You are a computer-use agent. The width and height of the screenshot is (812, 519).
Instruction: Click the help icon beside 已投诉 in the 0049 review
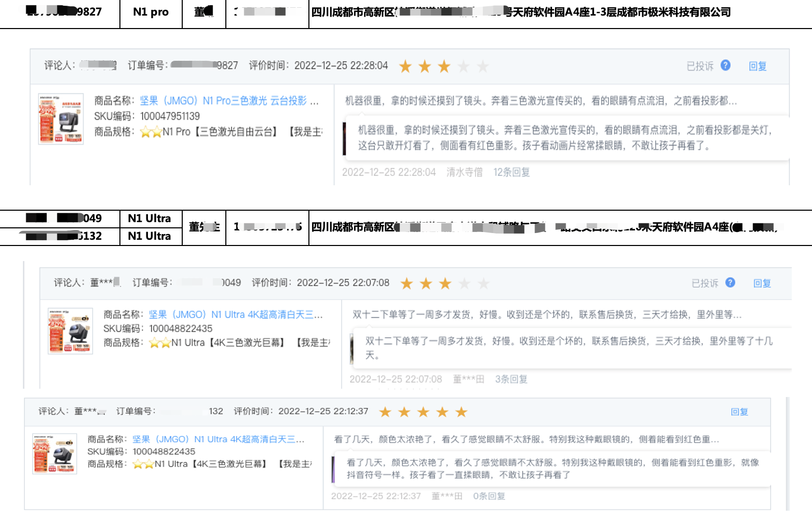[x=730, y=282]
